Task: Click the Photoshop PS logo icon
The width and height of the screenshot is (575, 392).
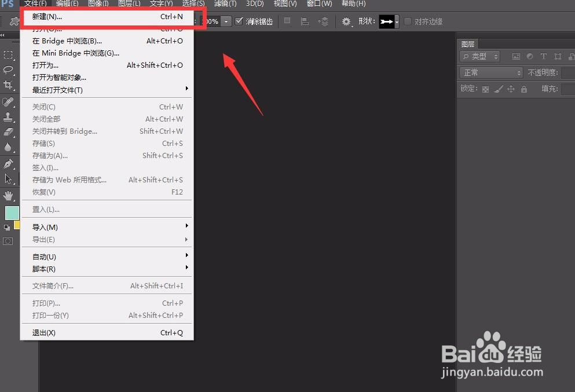Action: [x=7, y=3]
